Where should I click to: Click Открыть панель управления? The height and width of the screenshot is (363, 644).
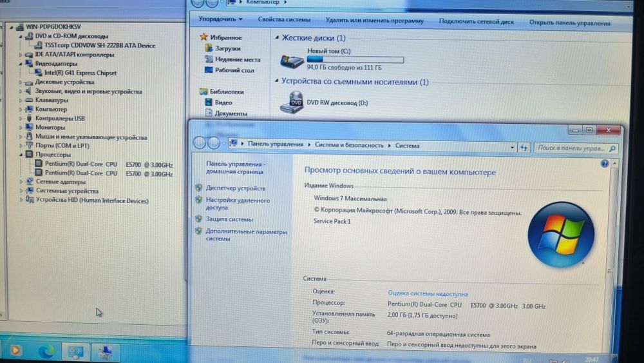570,23
